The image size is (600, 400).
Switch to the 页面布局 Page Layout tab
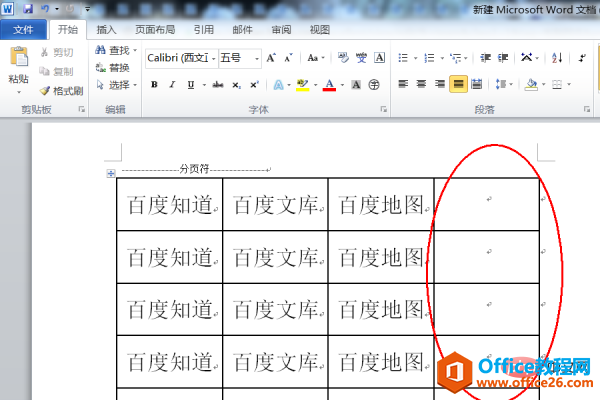155,29
